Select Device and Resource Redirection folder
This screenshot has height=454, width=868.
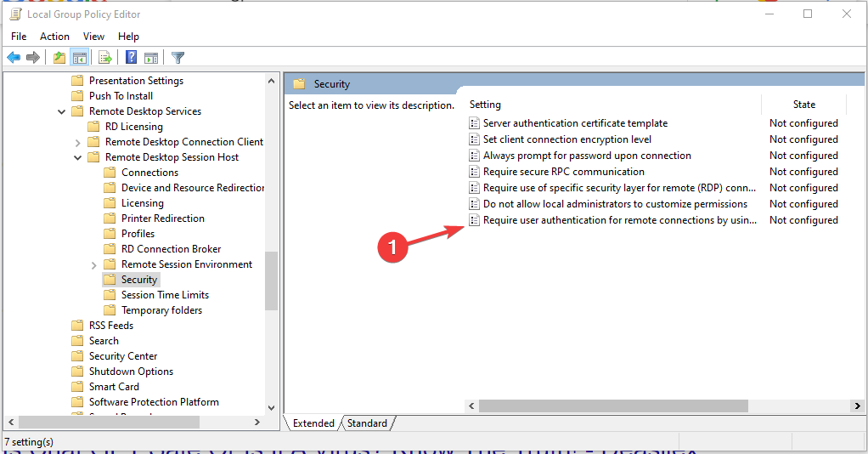coord(193,188)
